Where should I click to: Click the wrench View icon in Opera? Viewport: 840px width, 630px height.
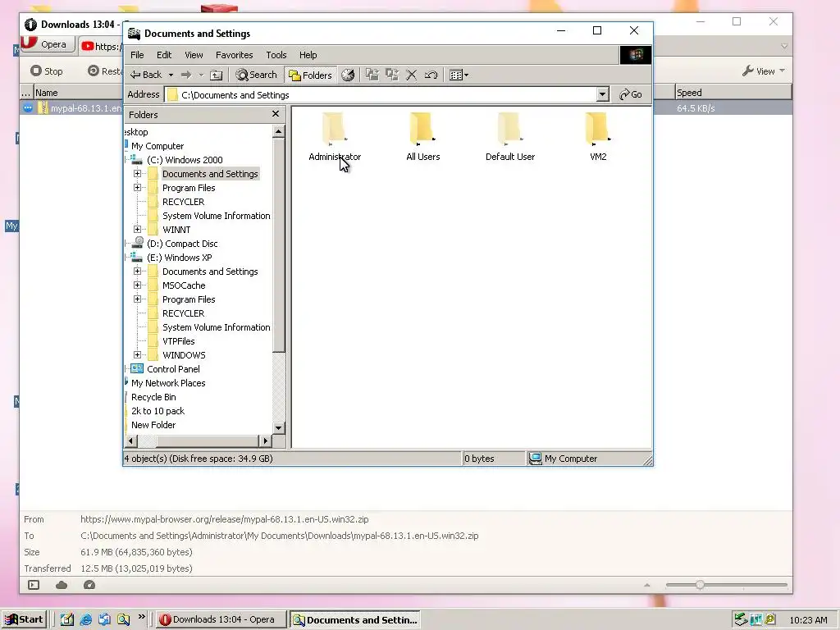coord(748,71)
